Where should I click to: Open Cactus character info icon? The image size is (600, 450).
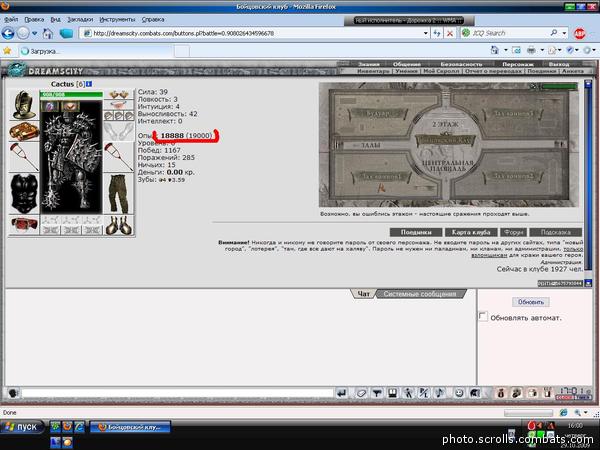point(89,84)
